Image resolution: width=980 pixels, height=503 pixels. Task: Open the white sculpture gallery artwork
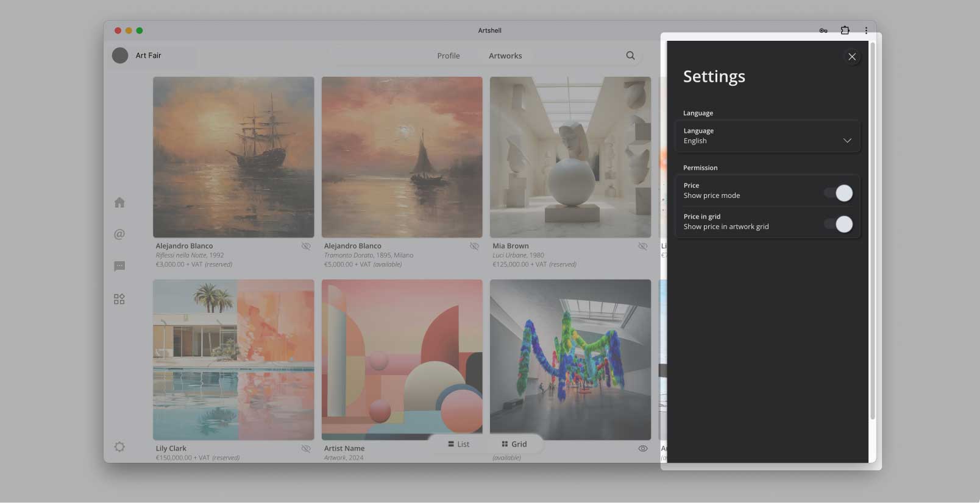[x=570, y=157]
